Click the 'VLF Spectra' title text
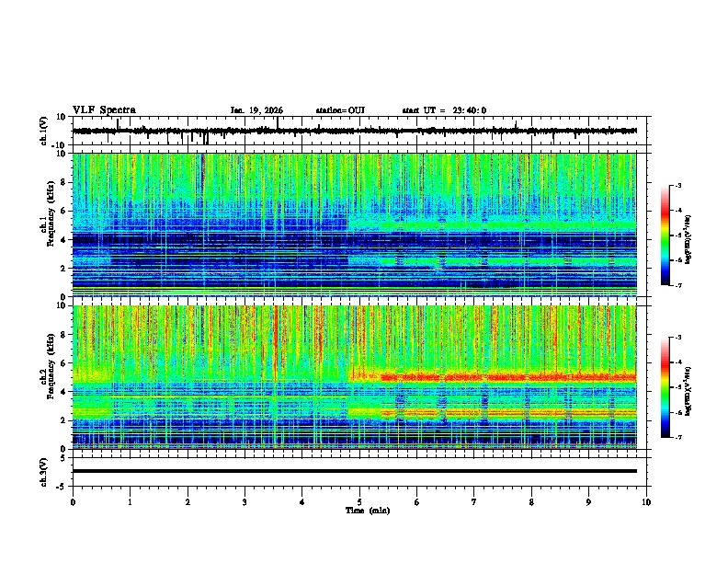The height and width of the screenshot is (563, 728). point(104,110)
